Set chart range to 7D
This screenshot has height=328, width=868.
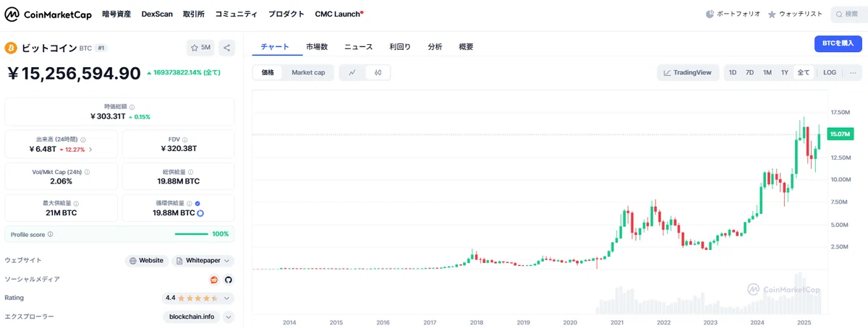pyautogui.click(x=750, y=72)
